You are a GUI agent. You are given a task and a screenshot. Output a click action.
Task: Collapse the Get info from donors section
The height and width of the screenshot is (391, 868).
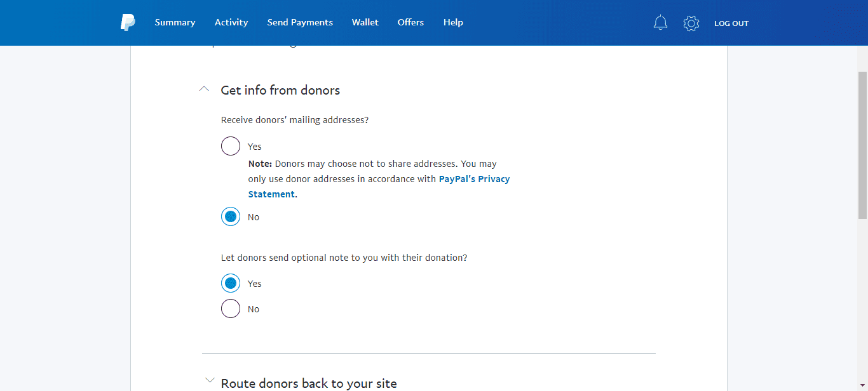[x=204, y=89]
